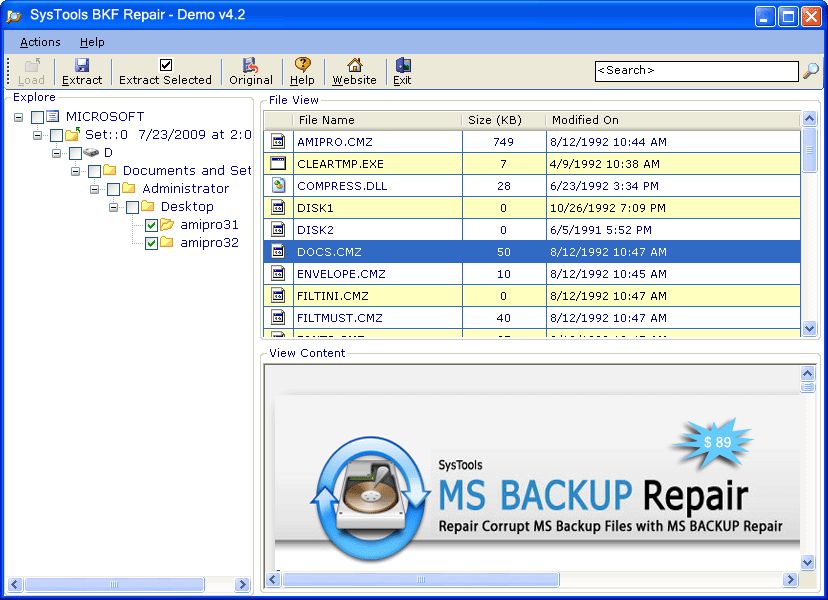Click the magnifying glass search icon

(811, 70)
